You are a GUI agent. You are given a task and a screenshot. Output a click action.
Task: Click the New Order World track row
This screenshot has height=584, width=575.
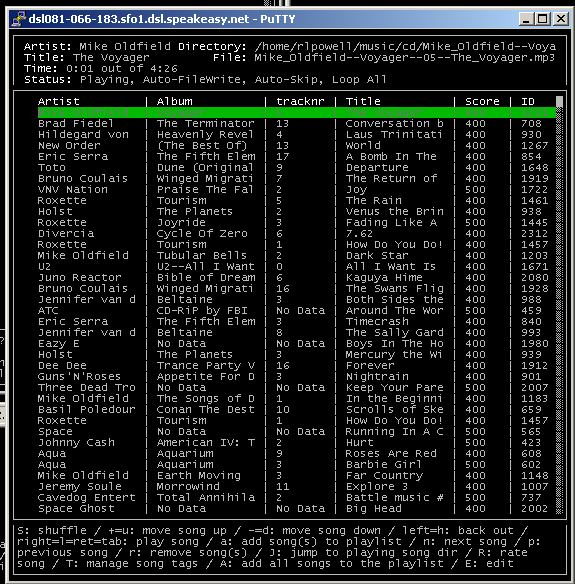296,146
